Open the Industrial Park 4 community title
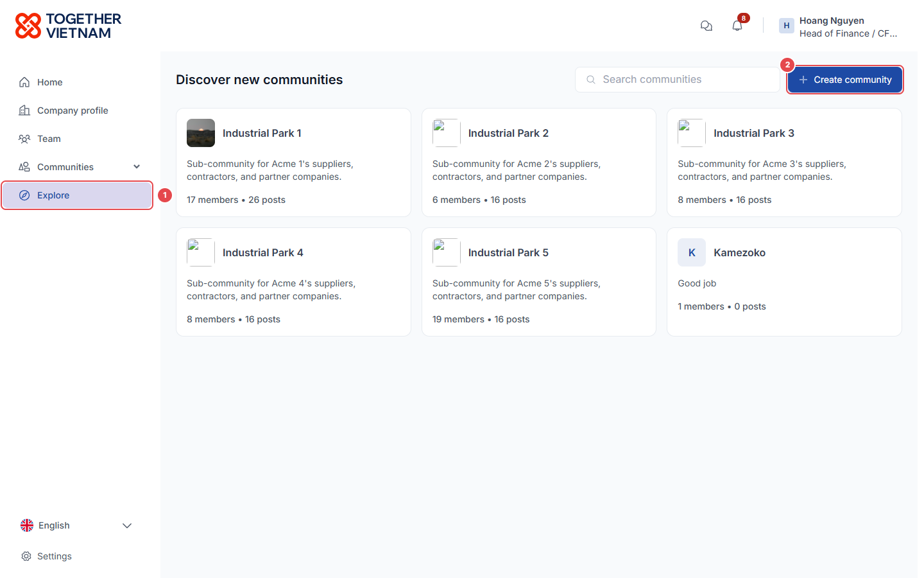This screenshot has height=578, width=924. tap(263, 252)
